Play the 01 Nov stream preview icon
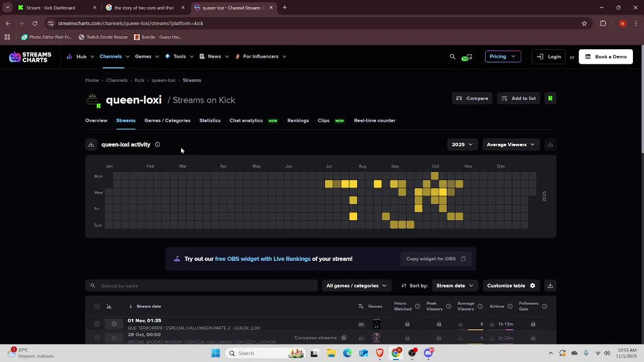Image resolution: width=644 pixels, height=362 pixels. pos(114,324)
